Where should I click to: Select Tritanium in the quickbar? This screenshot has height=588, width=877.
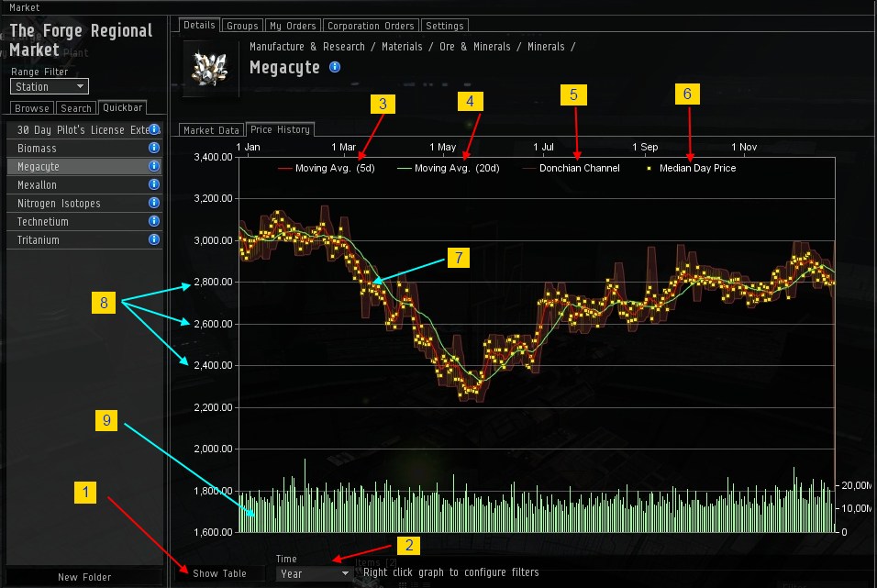click(84, 240)
